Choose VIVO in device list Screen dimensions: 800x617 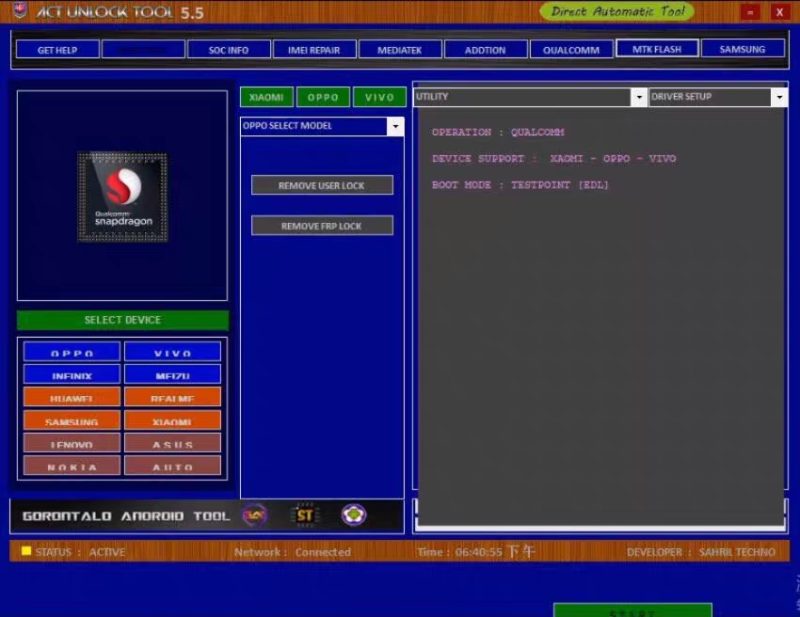coord(172,352)
